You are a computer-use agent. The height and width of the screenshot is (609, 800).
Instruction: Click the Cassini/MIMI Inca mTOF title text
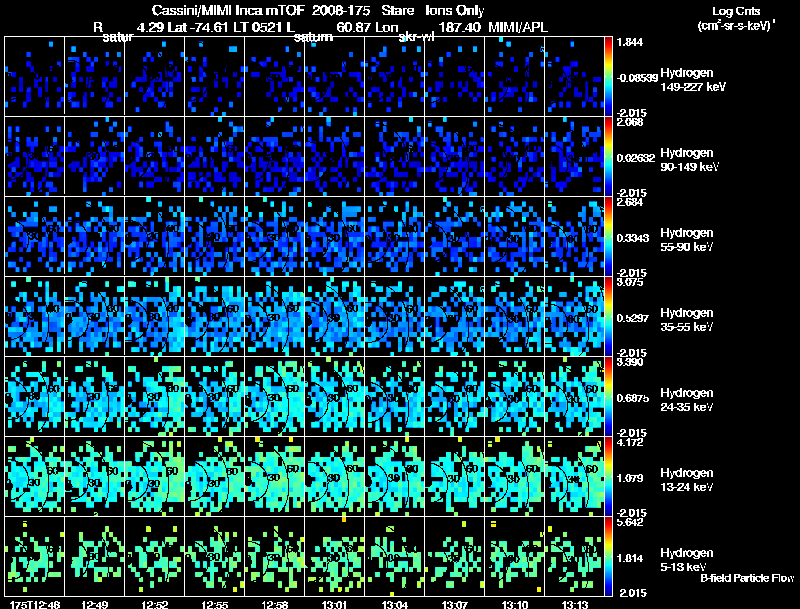(x=228, y=10)
